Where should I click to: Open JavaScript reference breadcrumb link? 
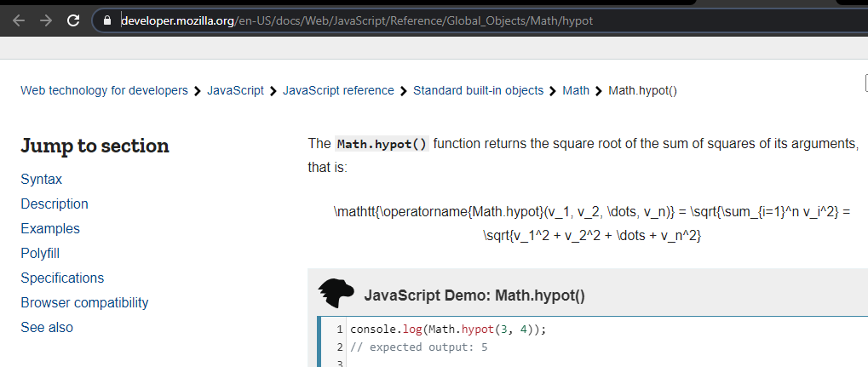(338, 90)
